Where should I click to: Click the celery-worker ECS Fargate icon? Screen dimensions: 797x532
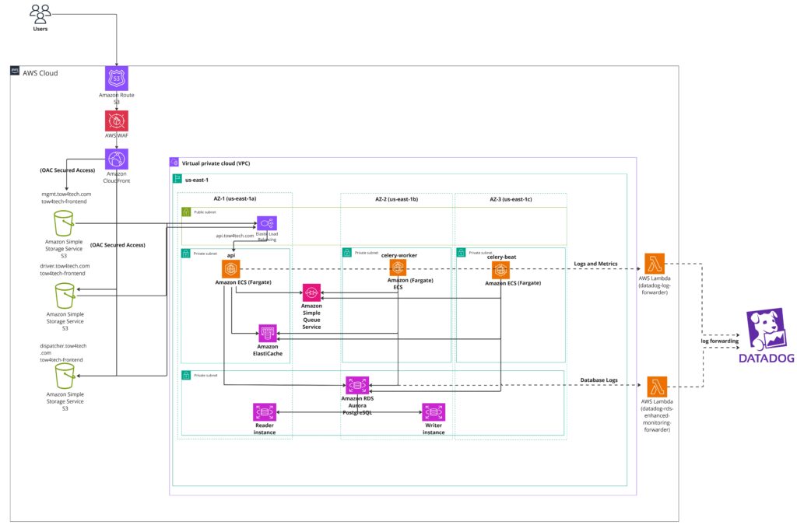pyautogui.click(x=398, y=268)
